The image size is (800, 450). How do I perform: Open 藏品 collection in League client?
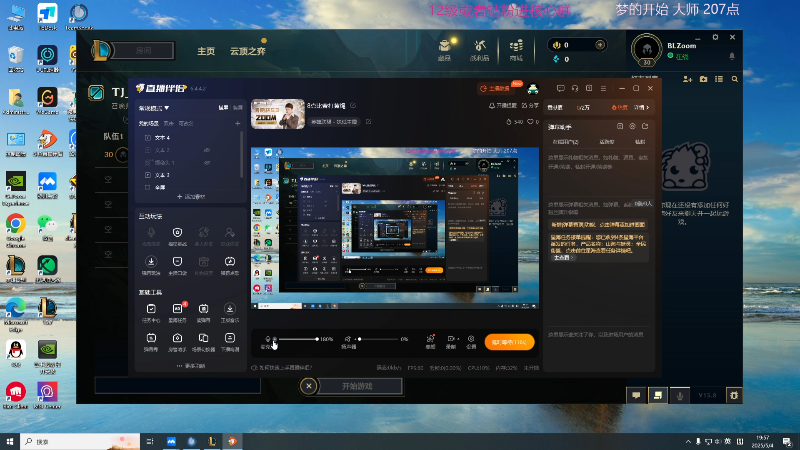click(444, 50)
